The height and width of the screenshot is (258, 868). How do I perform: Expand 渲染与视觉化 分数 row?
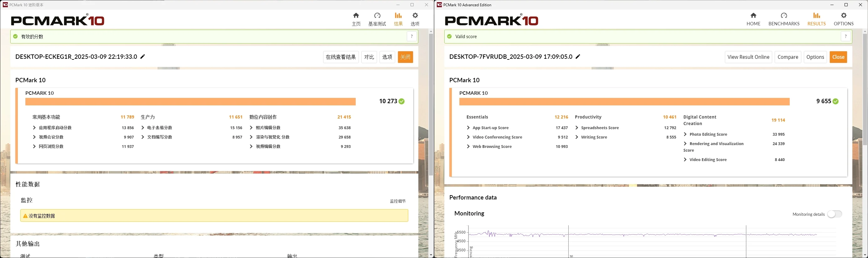pos(251,137)
